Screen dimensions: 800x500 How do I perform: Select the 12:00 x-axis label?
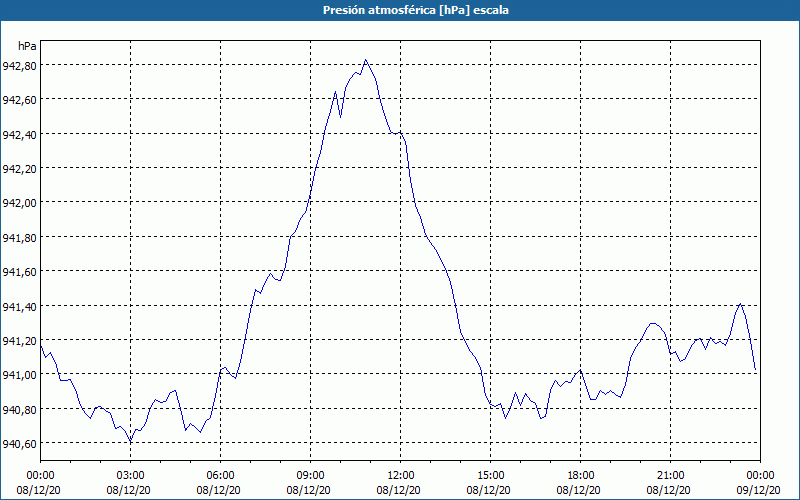pos(401,476)
